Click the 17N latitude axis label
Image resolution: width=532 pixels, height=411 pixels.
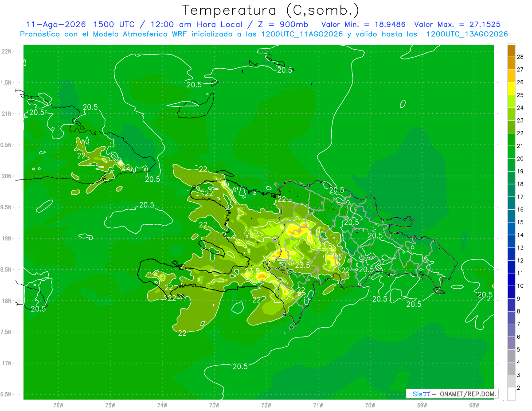(8, 364)
